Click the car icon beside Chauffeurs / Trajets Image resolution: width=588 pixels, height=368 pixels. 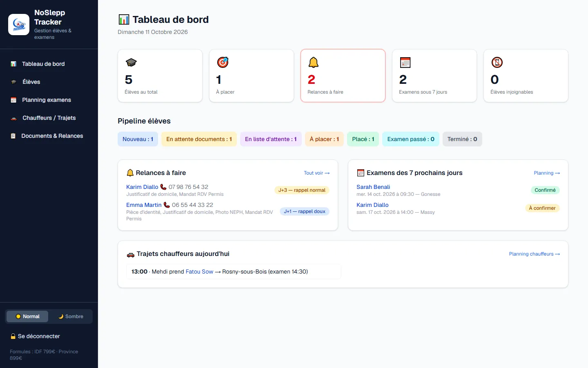point(14,118)
